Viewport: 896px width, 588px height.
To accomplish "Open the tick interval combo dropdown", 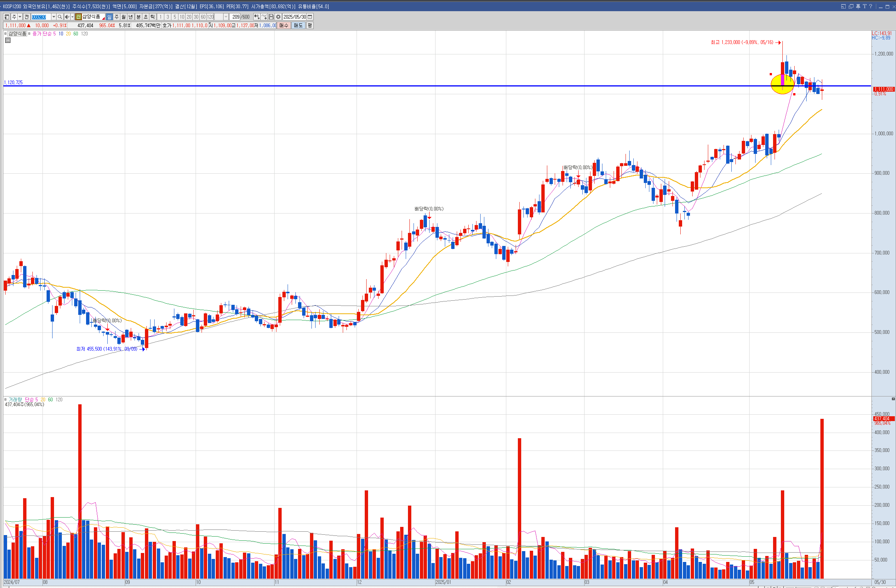I will point(226,17).
